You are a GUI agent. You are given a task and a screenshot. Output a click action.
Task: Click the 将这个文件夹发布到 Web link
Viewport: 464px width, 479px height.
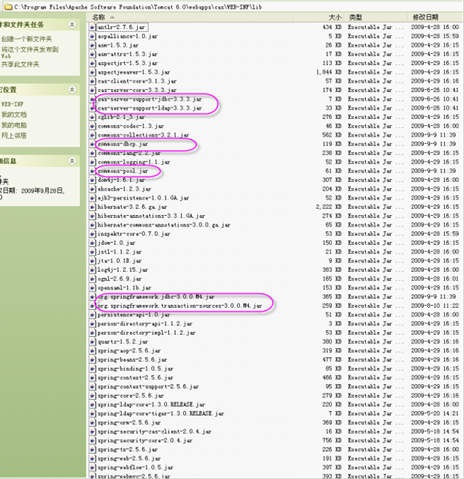(x=29, y=52)
